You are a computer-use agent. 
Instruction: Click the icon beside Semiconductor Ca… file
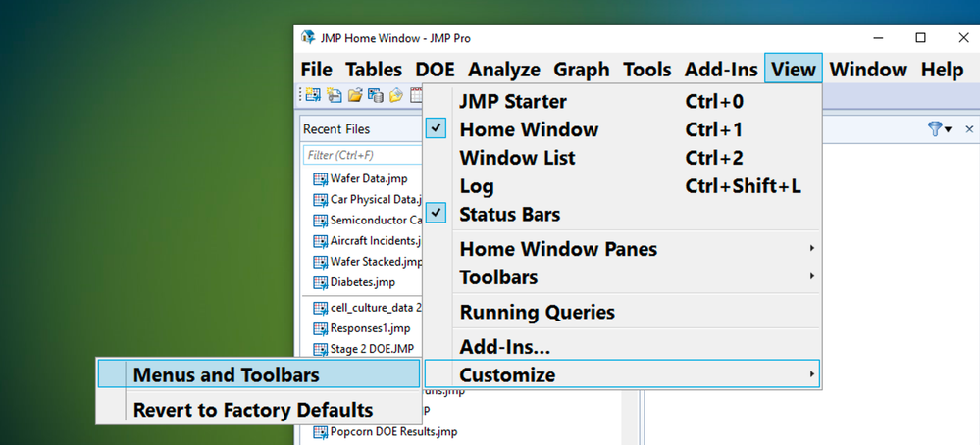tap(321, 221)
